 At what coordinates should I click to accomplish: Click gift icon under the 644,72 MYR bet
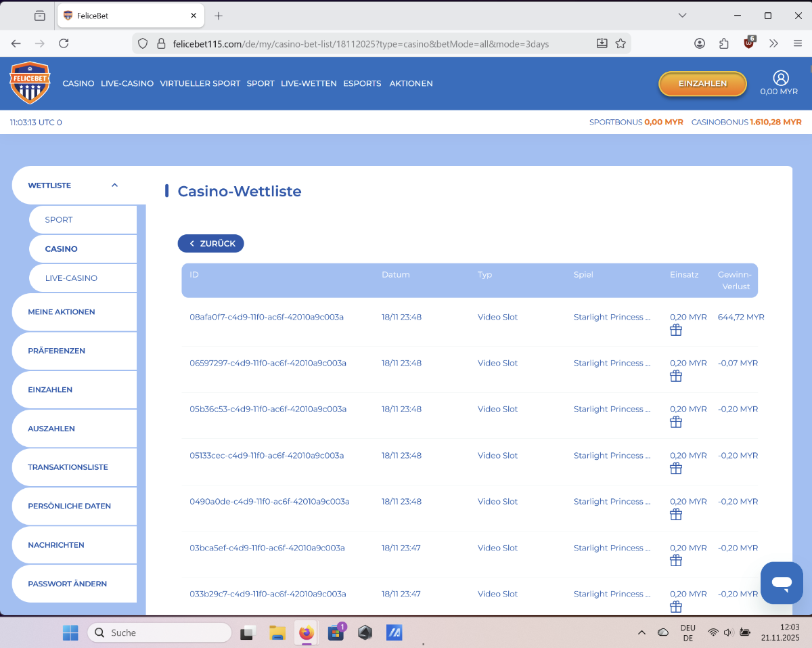coord(675,330)
